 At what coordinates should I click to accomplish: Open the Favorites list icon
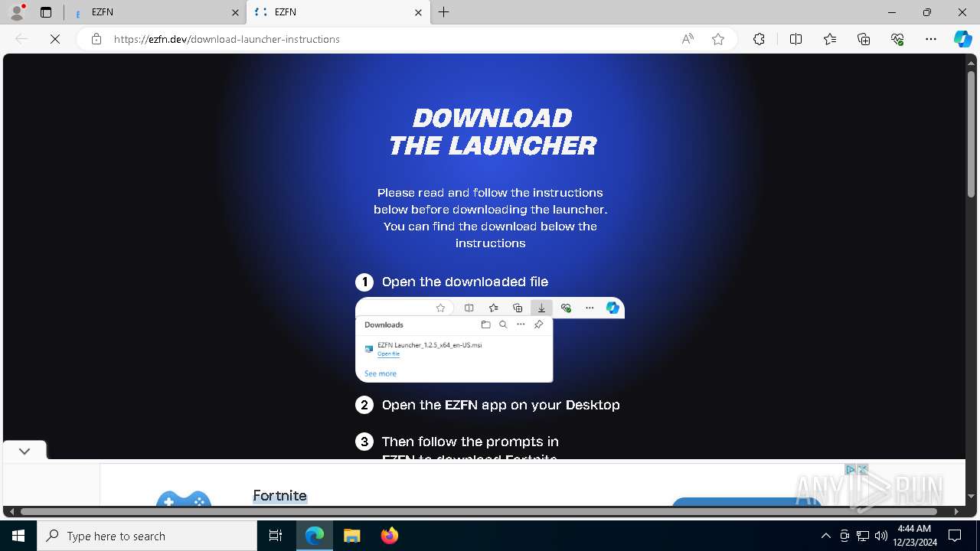click(x=830, y=39)
